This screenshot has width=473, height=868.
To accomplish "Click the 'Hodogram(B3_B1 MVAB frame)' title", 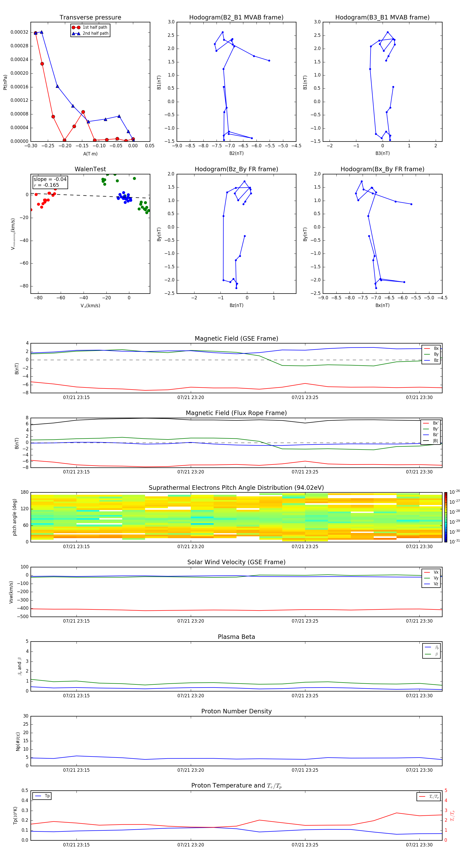I will tap(382, 17).
